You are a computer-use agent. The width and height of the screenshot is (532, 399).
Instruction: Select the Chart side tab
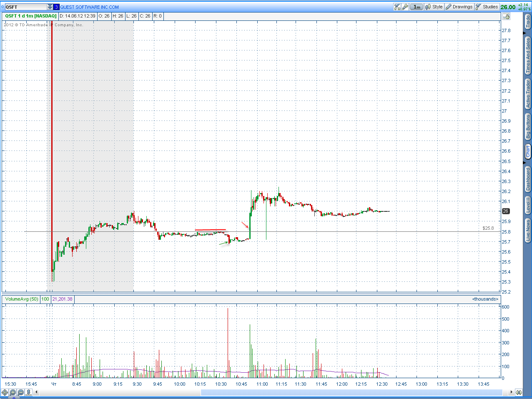528,151
